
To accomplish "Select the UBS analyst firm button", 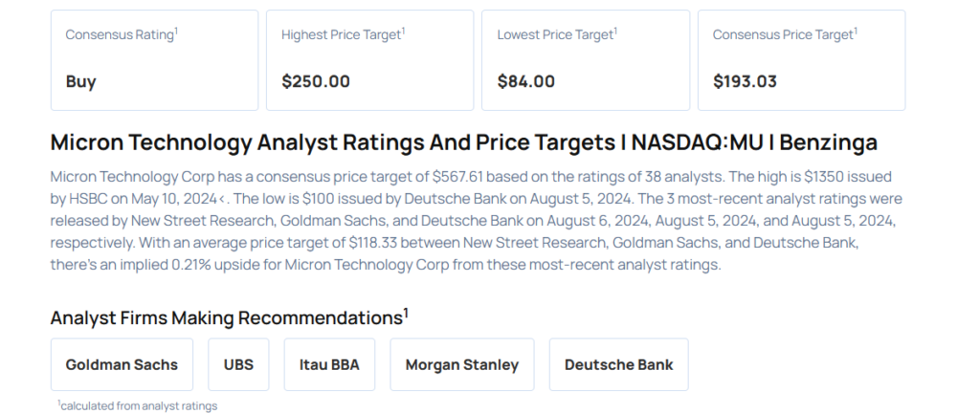I will point(238,364).
